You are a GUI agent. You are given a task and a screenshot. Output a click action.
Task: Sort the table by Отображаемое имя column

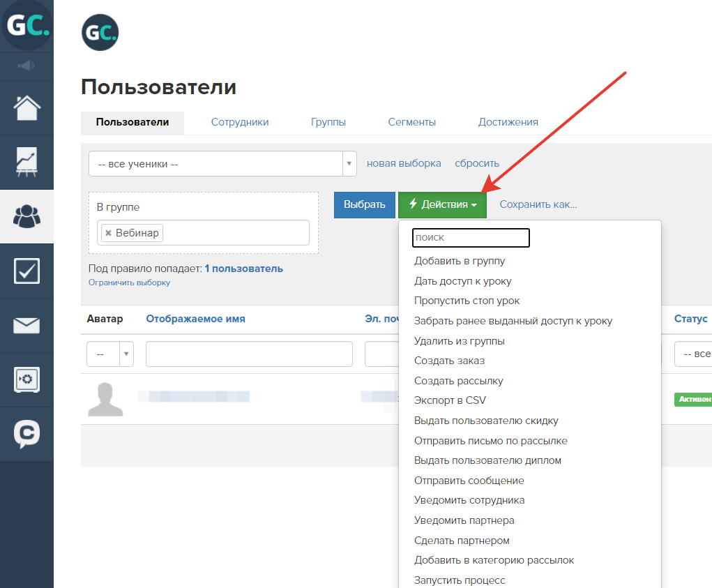pos(195,319)
